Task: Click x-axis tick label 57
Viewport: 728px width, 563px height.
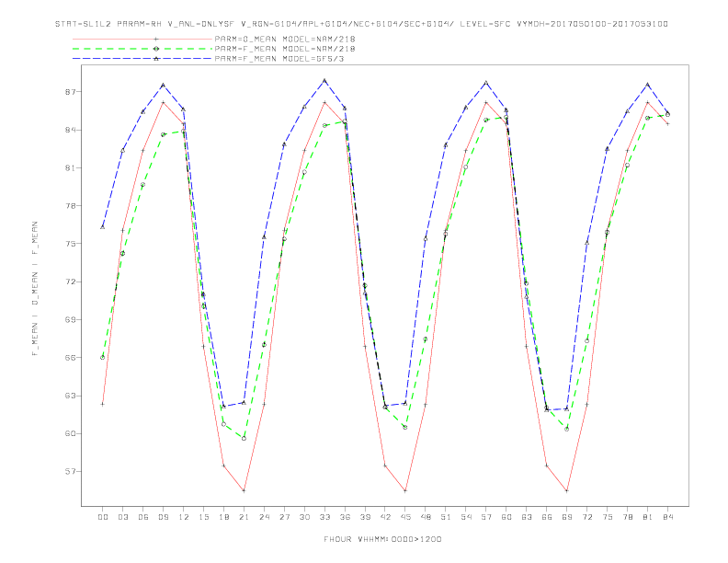Action: pyautogui.click(x=486, y=517)
